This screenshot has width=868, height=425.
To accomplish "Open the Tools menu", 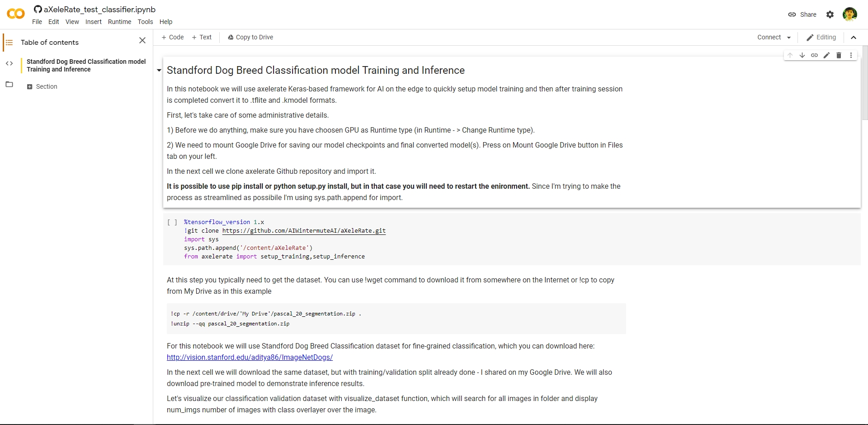I will point(145,22).
